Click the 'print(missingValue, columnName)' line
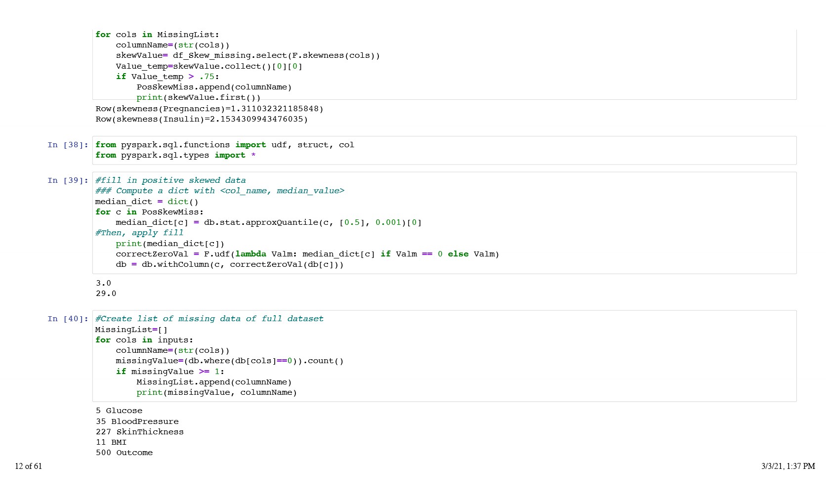 [216, 392]
